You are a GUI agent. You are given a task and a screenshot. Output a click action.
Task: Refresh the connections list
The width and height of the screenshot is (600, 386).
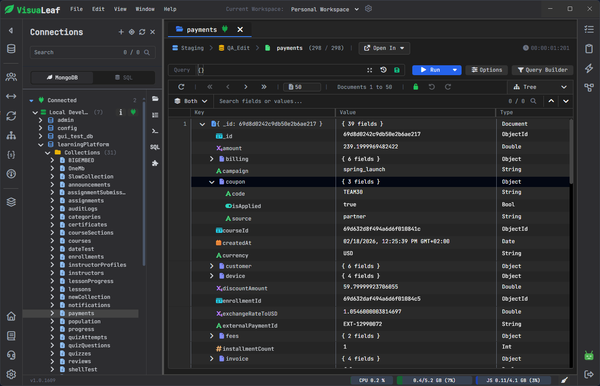142,32
